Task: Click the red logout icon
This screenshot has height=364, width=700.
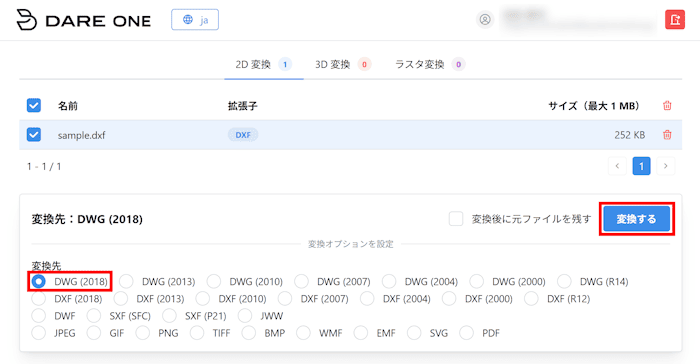Action: [x=675, y=20]
